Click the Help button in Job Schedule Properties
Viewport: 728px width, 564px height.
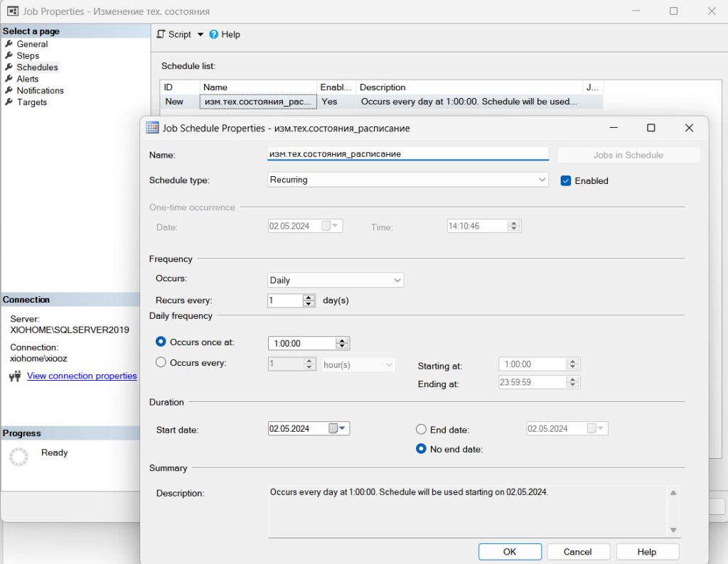(x=647, y=551)
